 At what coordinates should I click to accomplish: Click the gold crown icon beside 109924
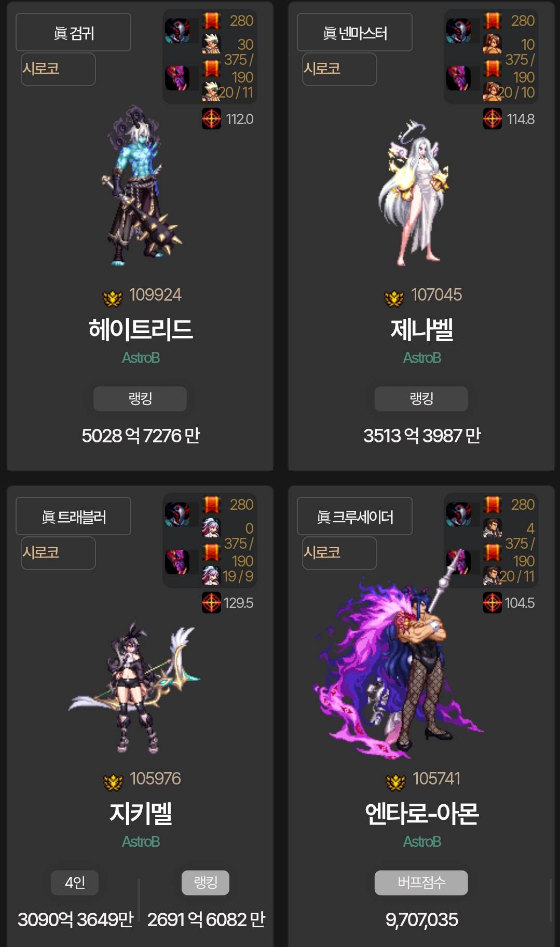(x=113, y=298)
